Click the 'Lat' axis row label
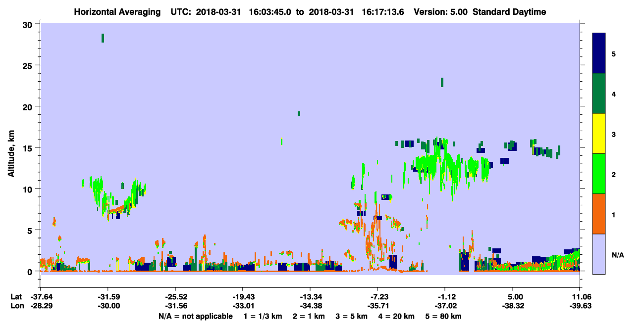This screenshot has width=644, height=330. pyautogui.click(x=16, y=297)
